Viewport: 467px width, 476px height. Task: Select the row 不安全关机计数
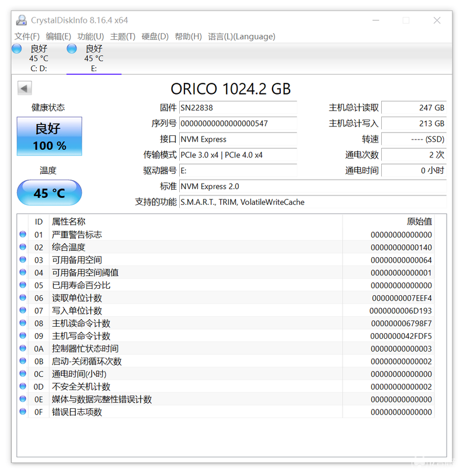coord(226,386)
